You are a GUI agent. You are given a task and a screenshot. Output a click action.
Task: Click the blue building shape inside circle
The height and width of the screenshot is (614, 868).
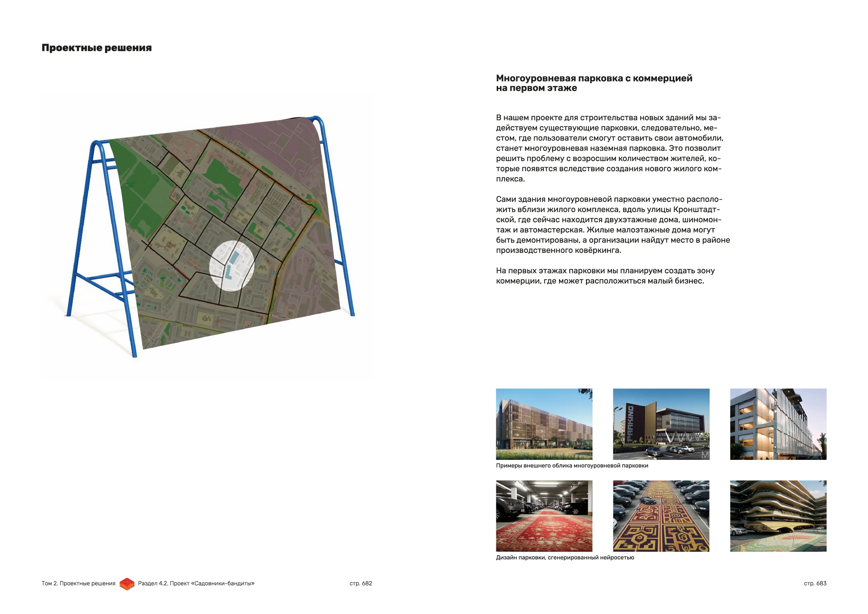click(234, 258)
